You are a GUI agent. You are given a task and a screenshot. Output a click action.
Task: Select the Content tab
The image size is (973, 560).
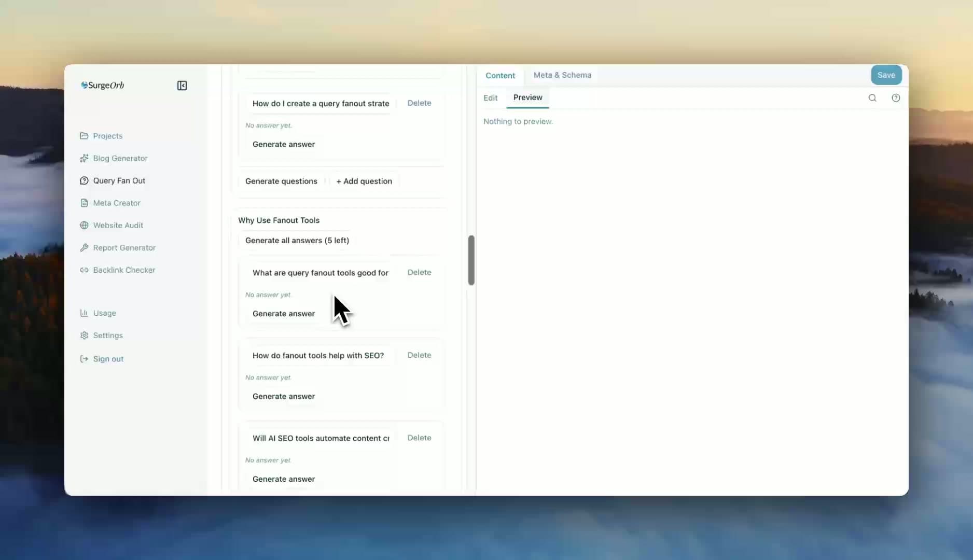pos(500,75)
